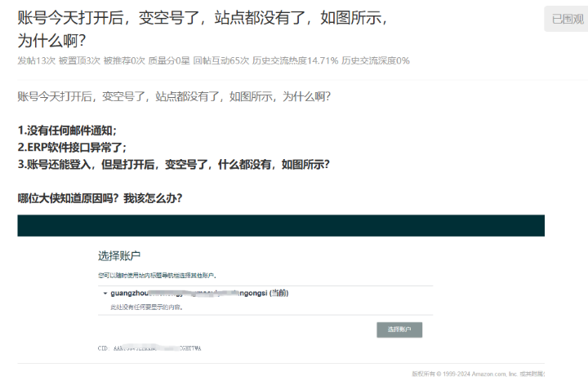Click the line 3.账号还能登入
The height and width of the screenshot is (385, 588).
pos(174,164)
